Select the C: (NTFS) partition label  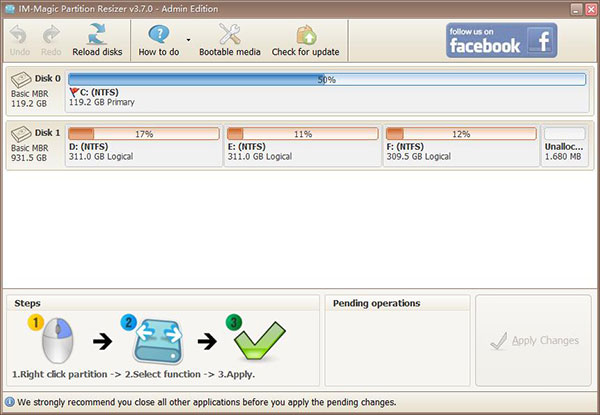(99, 92)
